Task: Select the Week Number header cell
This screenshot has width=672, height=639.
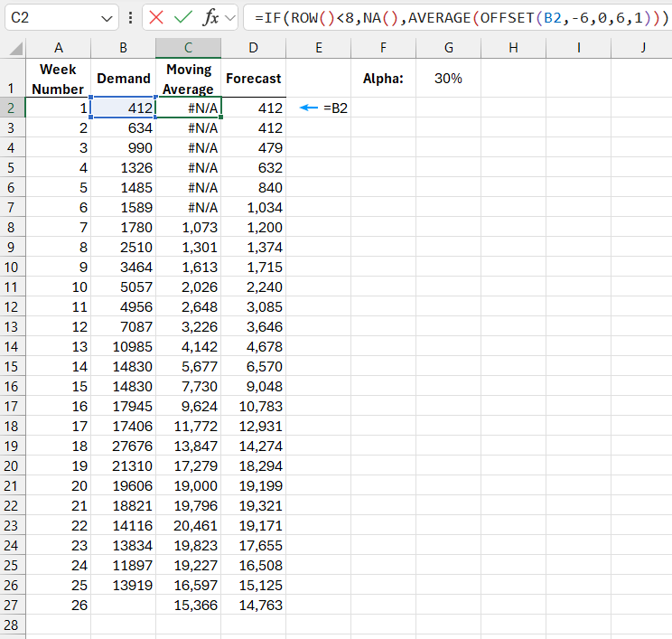Action: click(x=59, y=79)
